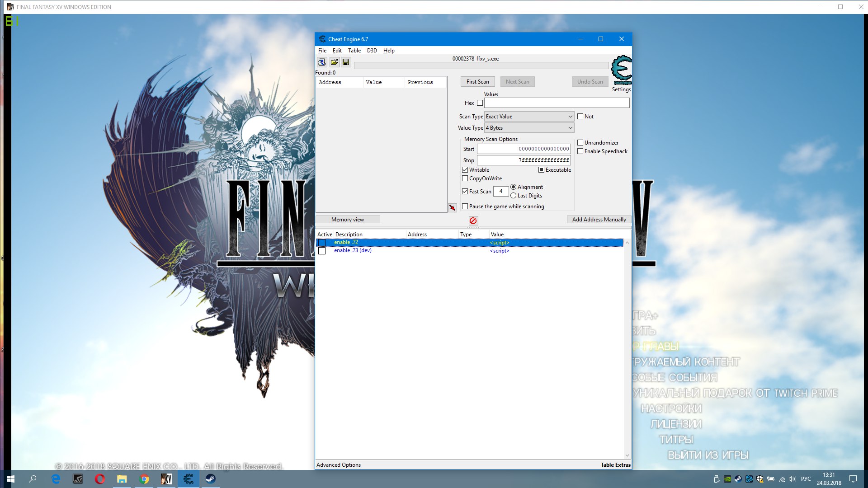This screenshot has height=488, width=868.
Task: Open the Wi-Fi network tray icon
Action: point(782,479)
